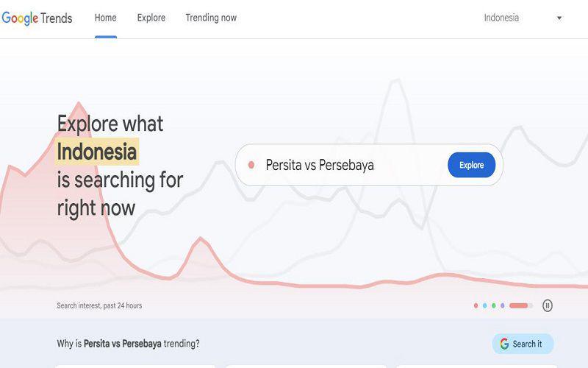588x368 pixels.
Task: Click the country selector arrow
Action: pos(559,18)
